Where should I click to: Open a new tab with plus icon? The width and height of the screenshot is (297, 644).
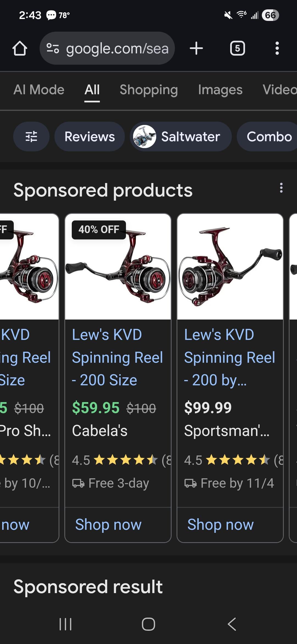196,48
